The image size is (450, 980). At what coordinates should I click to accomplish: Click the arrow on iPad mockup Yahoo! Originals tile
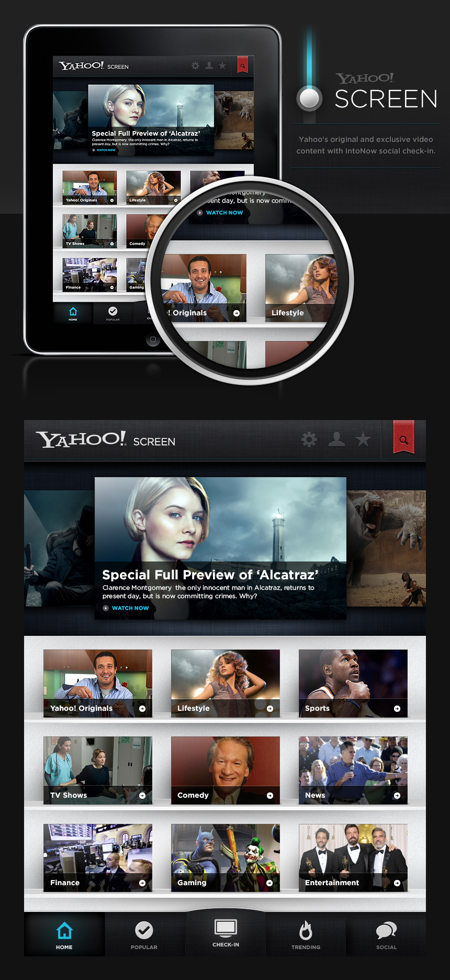tap(112, 201)
